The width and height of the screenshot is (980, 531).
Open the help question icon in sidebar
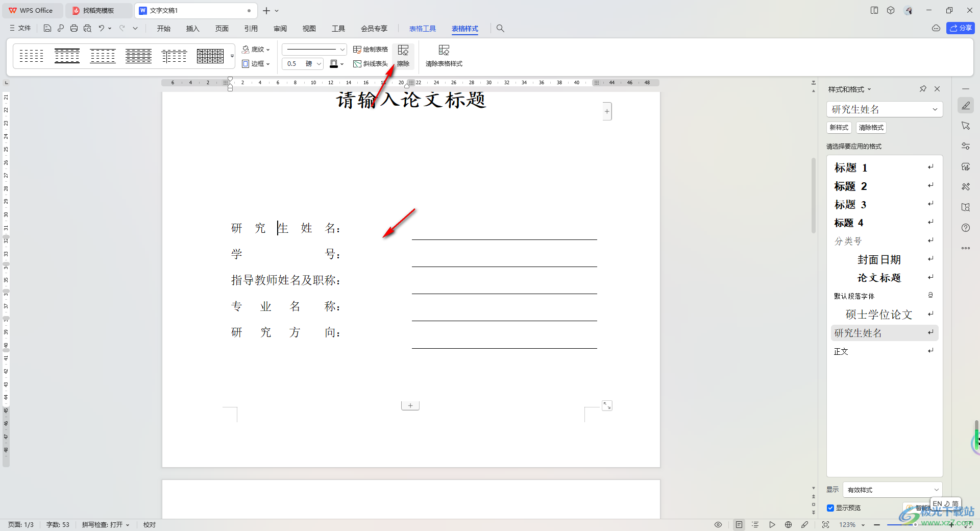(966, 228)
